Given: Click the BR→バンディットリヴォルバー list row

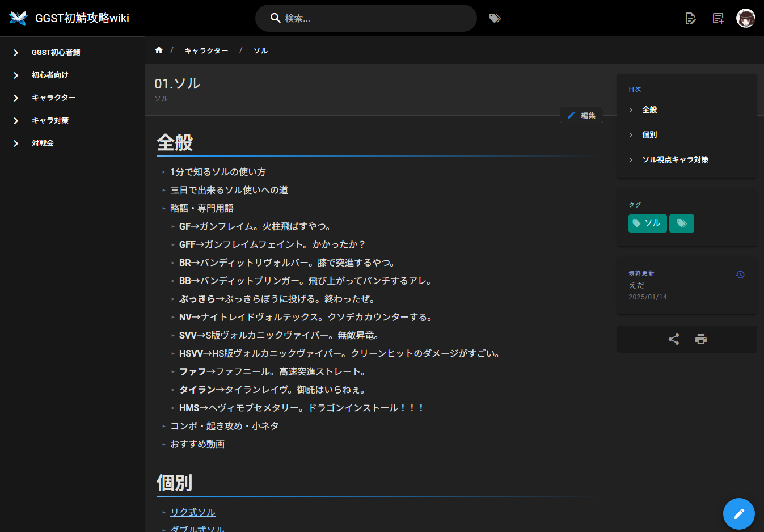Looking at the screenshot, I should tap(288, 263).
